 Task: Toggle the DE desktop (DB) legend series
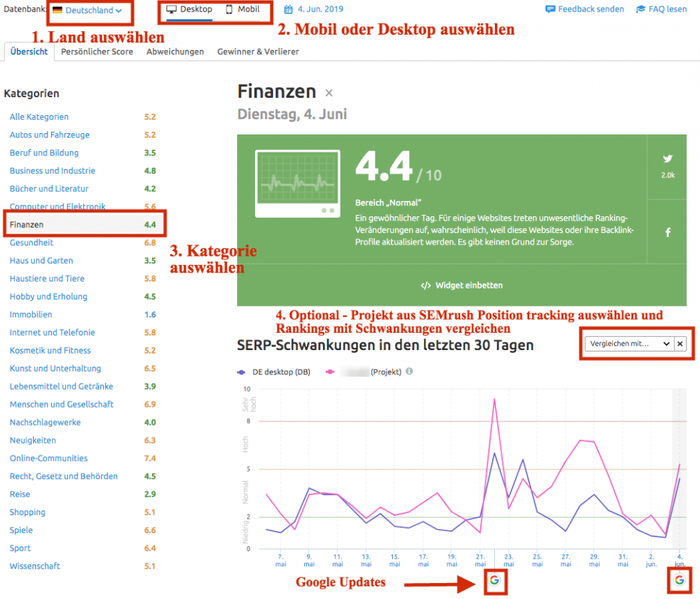pyautogui.click(x=274, y=372)
